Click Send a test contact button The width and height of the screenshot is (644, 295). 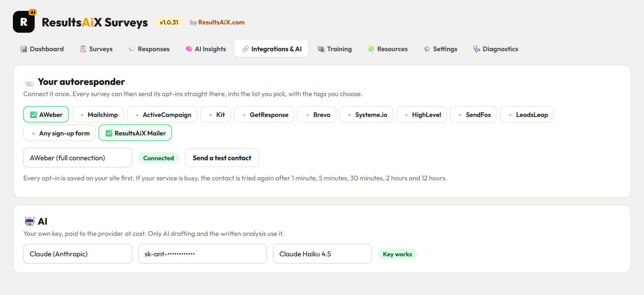222,158
